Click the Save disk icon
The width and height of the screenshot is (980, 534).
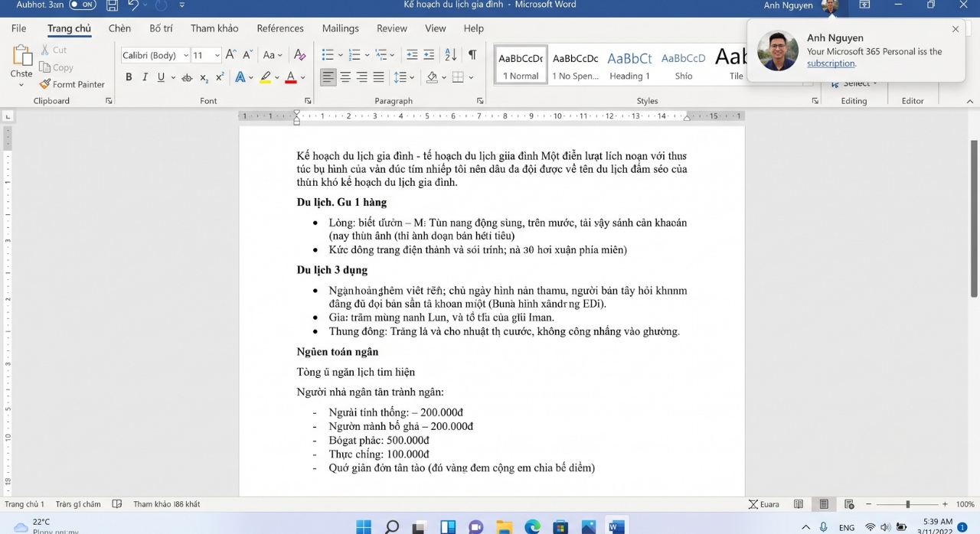click(113, 5)
